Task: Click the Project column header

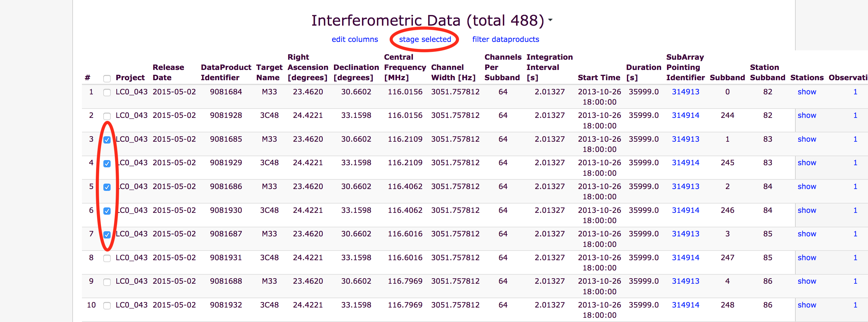Action: click(x=130, y=77)
